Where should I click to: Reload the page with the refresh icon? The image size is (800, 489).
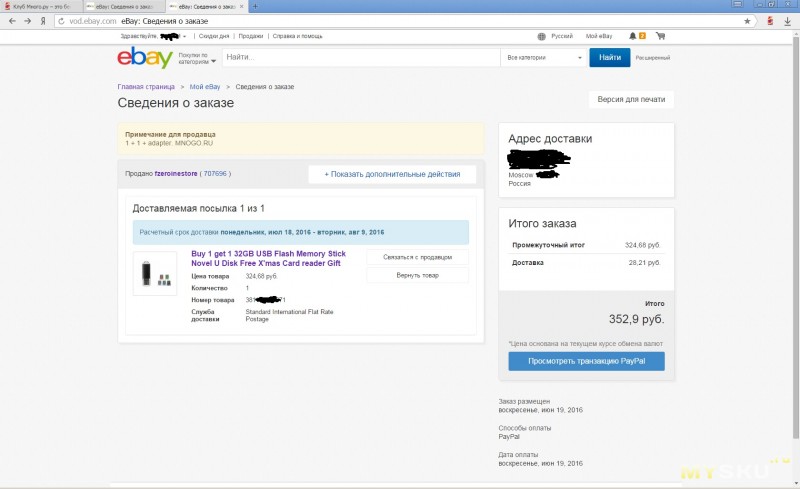(x=61, y=21)
